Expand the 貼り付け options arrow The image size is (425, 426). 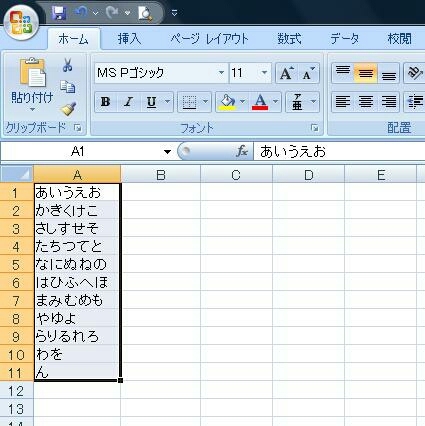[32, 109]
